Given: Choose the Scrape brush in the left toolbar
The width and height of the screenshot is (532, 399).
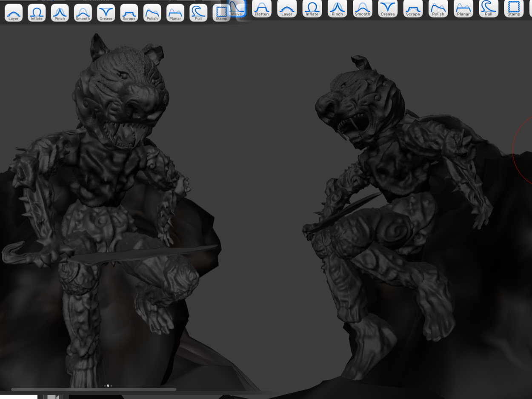Looking at the screenshot, I should [x=129, y=13].
